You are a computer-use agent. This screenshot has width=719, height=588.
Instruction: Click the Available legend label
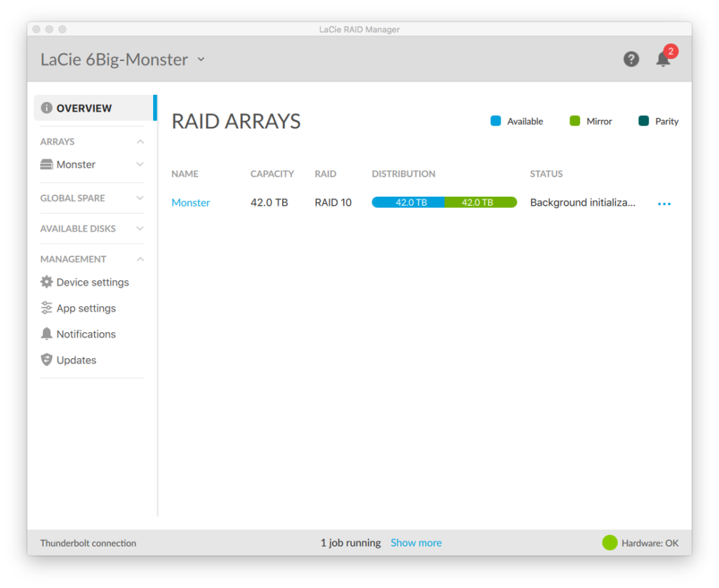coord(525,121)
